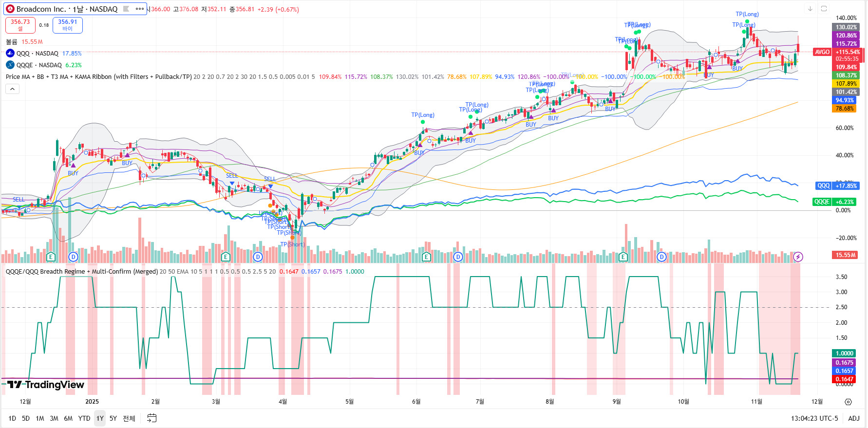Open the go-to-date calendar icon

(x=152, y=418)
